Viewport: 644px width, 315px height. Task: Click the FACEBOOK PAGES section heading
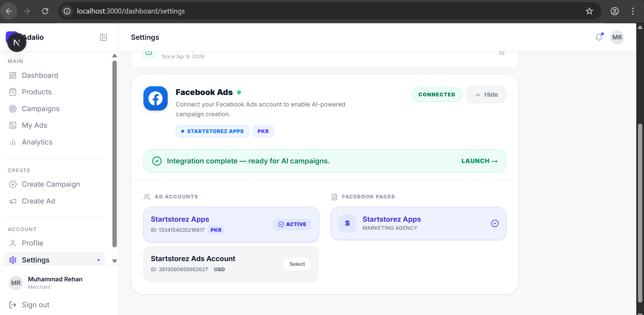368,197
